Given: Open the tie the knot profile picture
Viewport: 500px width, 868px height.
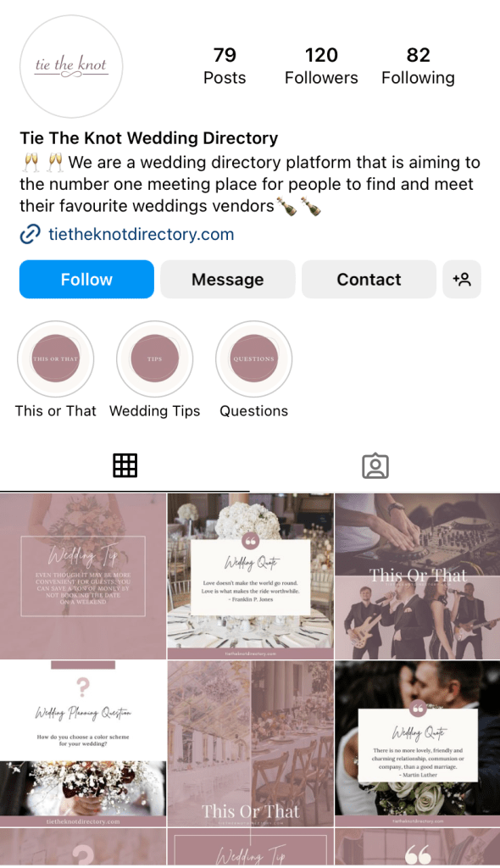Looking at the screenshot, I should click(71, 66).
